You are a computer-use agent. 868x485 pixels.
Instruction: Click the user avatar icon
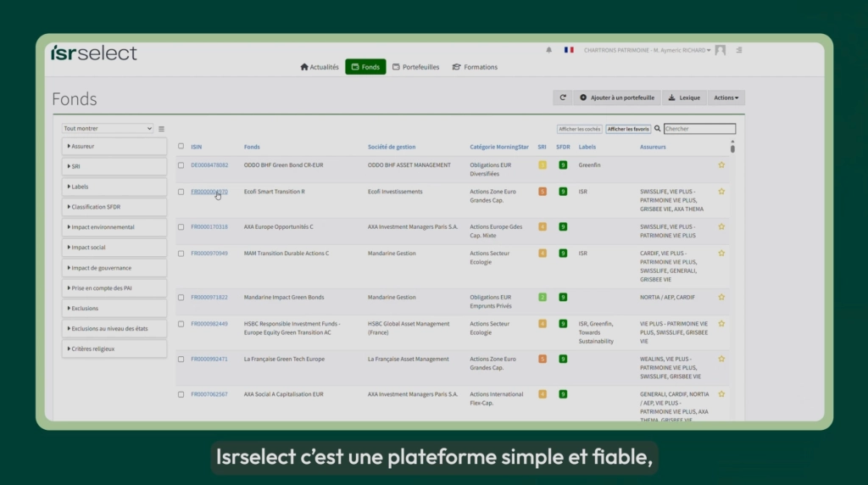tap(721, 50)
